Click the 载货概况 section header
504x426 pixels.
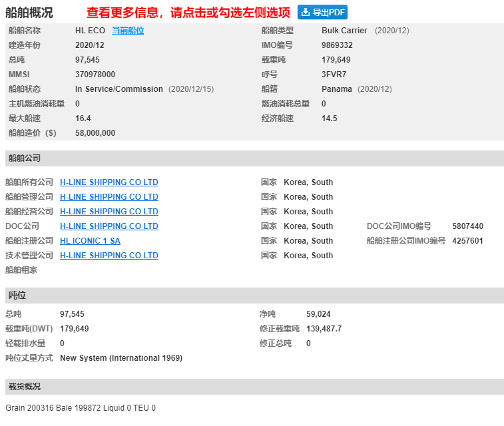(x=254, y=387)
